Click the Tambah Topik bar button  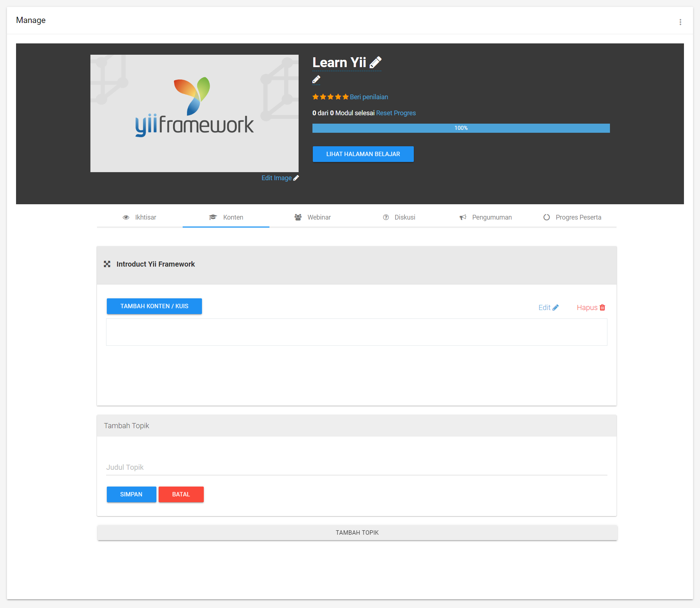point(357,533)
